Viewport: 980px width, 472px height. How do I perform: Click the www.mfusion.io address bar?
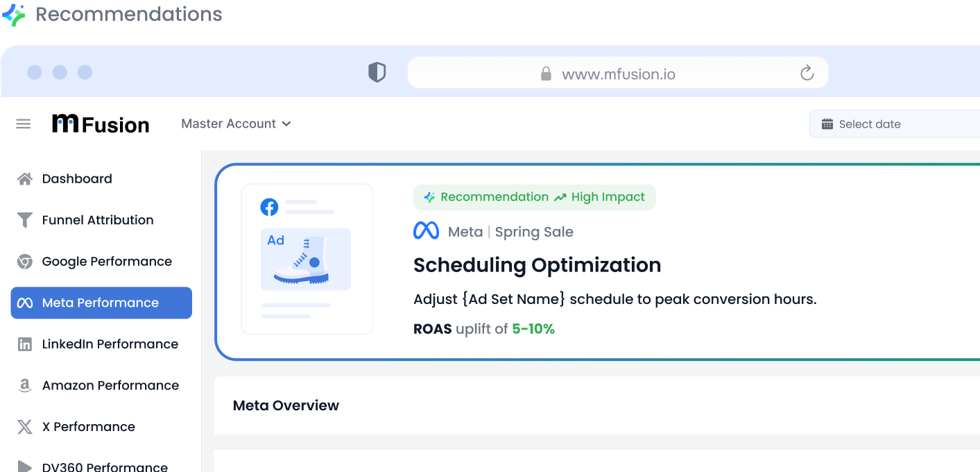tap(617, 74)
